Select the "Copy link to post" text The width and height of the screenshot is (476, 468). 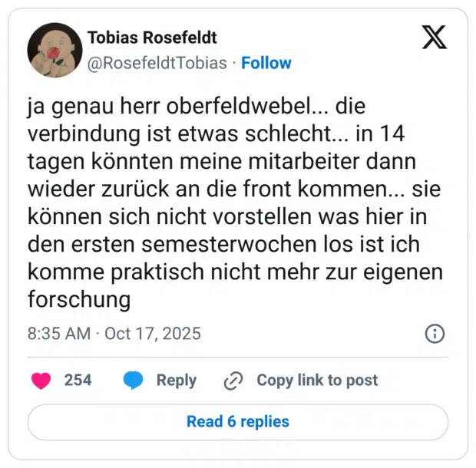click(x=317, y=380)
